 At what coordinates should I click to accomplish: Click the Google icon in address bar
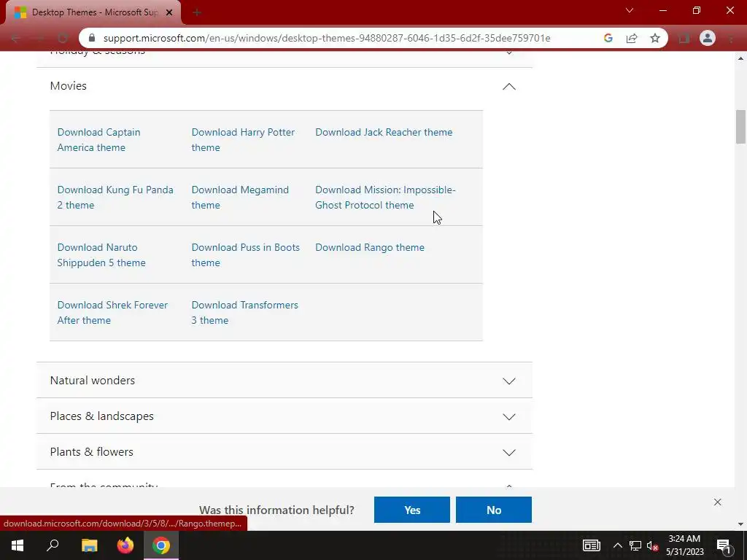click(x=608, y=38)
